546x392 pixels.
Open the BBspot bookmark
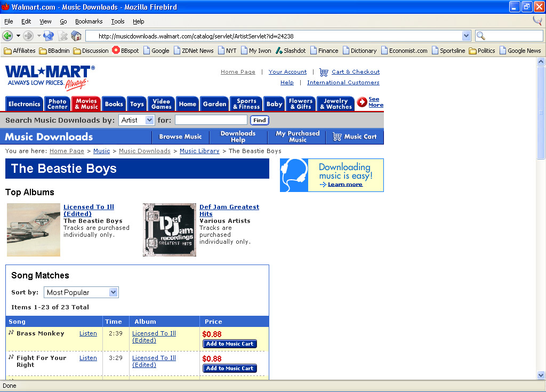click(x=125, y=51)
